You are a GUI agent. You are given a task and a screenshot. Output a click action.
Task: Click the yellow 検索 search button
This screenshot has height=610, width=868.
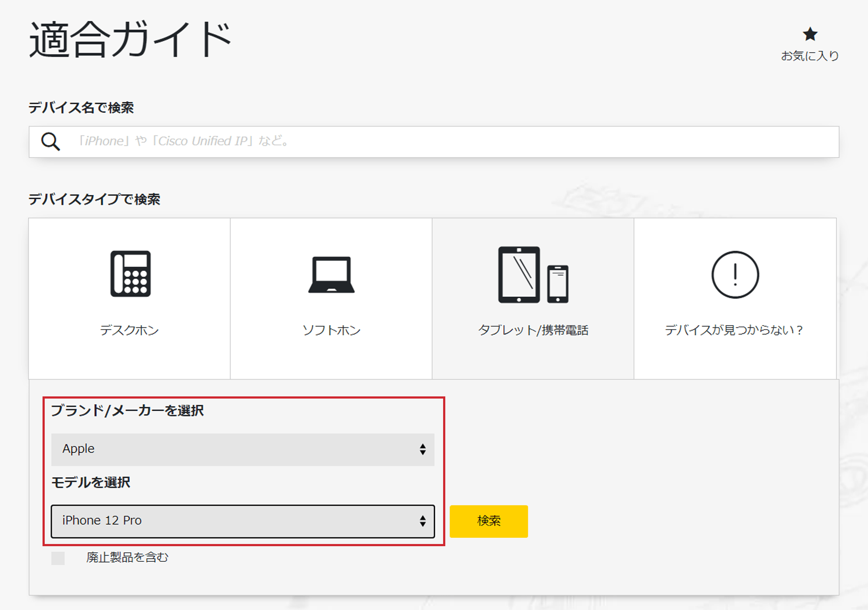pos(489,521)
